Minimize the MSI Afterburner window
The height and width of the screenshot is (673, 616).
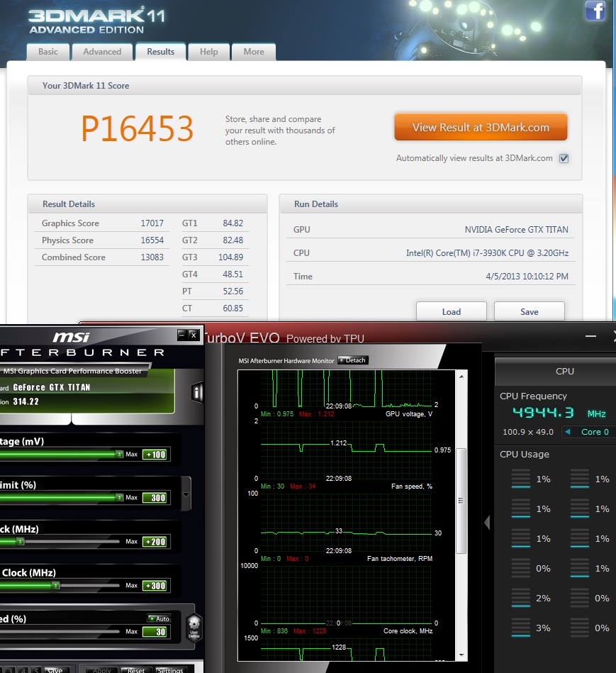pyautogui.click(x=182, y=335)
